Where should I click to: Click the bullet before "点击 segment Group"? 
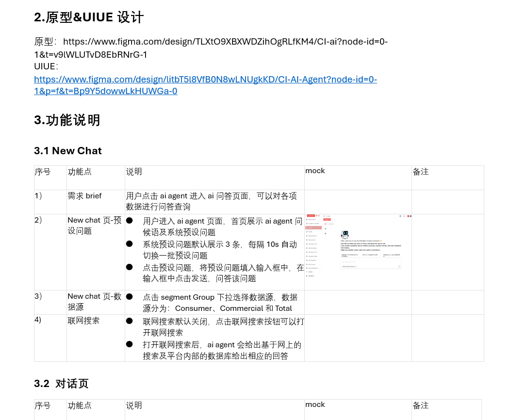pos(130,297)
